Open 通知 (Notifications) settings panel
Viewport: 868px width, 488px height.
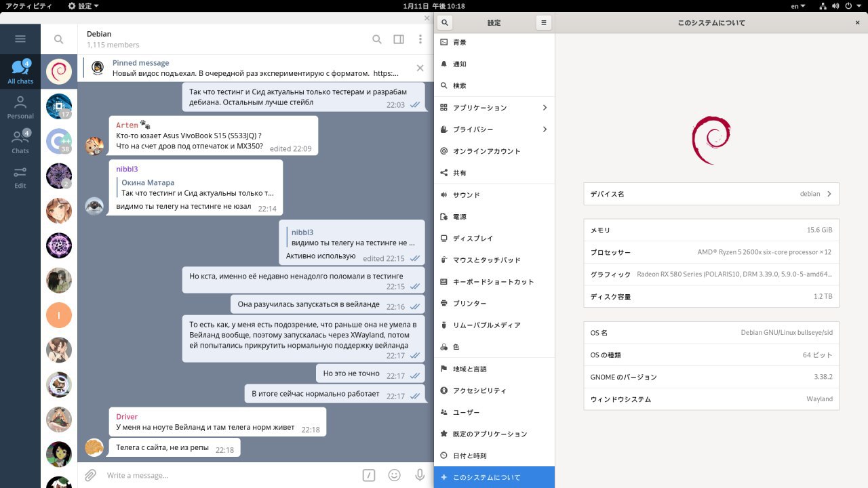click(494, 64)
